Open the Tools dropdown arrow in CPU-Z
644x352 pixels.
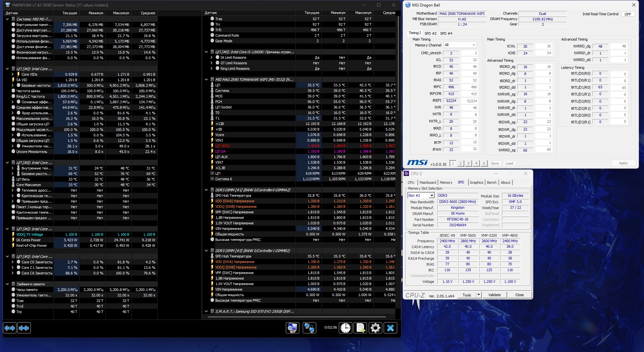point(479,295)
